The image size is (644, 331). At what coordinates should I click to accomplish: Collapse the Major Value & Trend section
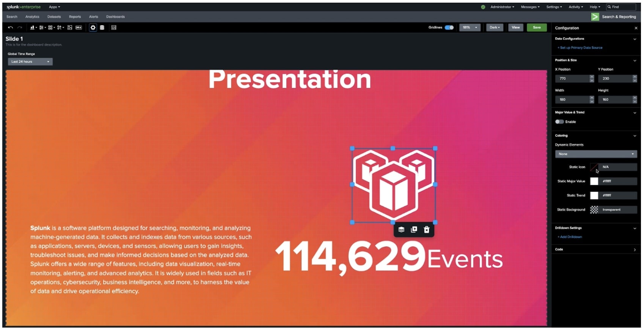(635, 113)
